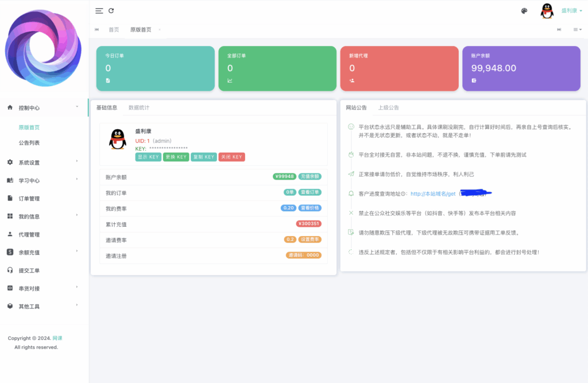Click the person icon for 代理管理
This screenshot has height=383, width=588.
(10, 234)
